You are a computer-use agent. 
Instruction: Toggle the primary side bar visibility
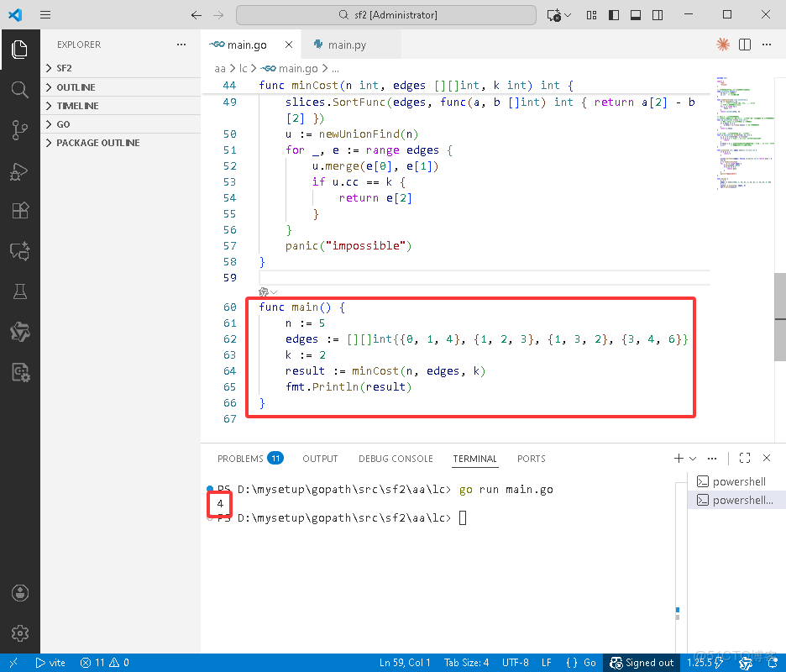point(614,15)
